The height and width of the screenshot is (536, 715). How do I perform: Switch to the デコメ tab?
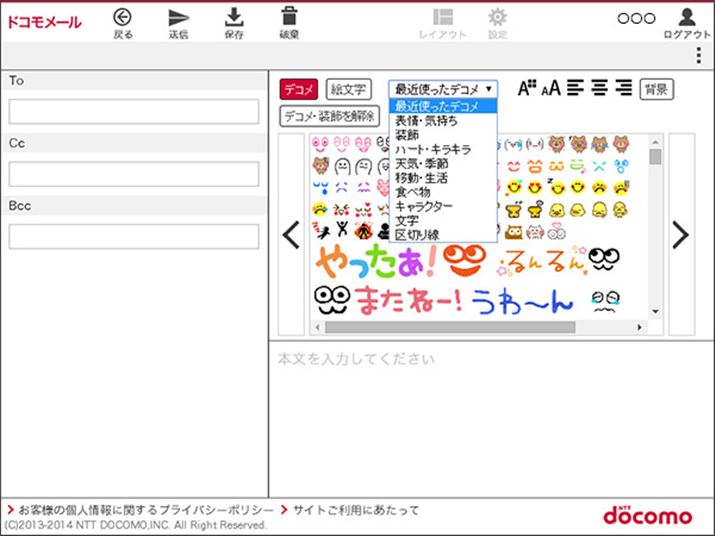(298, 89)
